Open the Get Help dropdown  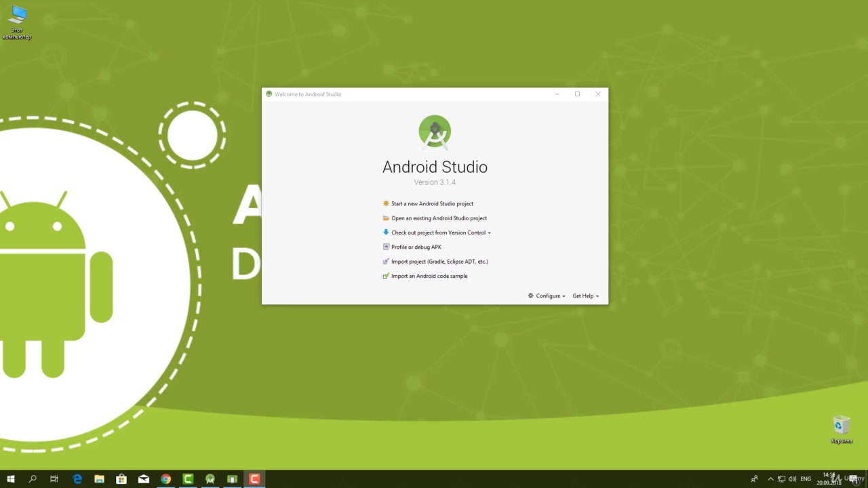click(x=585, y=296)
